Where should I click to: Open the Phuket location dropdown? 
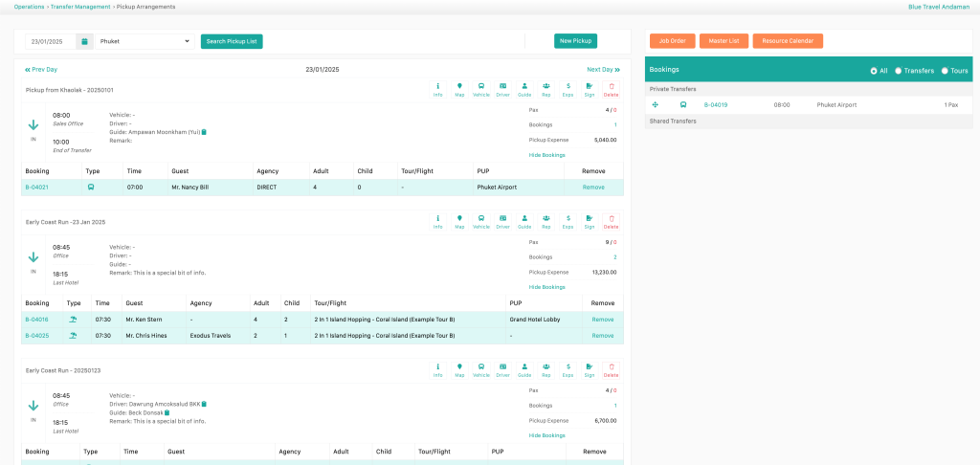145,42
